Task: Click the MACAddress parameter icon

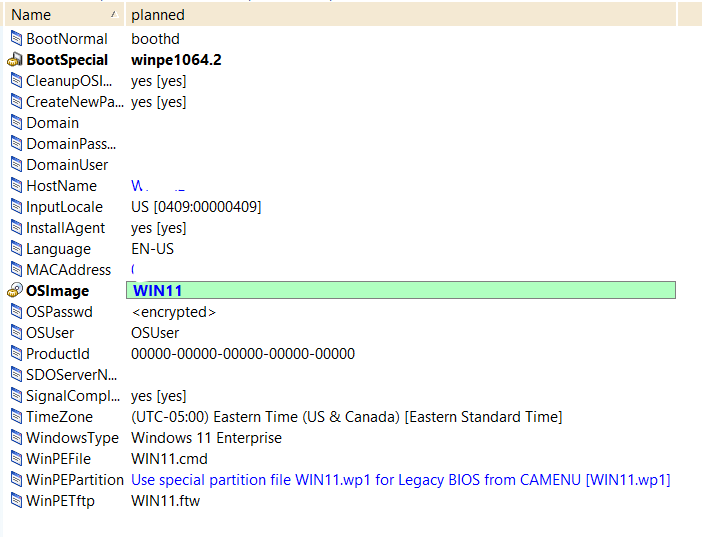Action: coord(16,270)
